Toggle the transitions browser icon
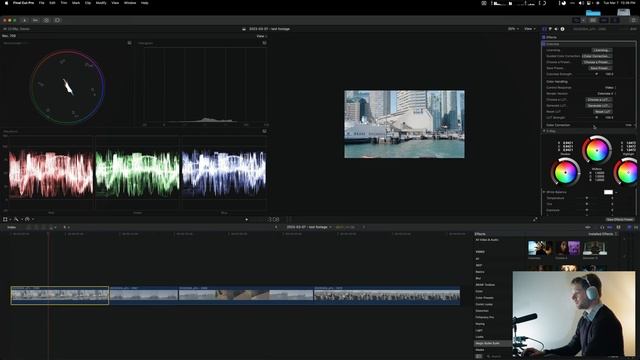The width and height of the screenshot is (640, 360). click(636, 227)
